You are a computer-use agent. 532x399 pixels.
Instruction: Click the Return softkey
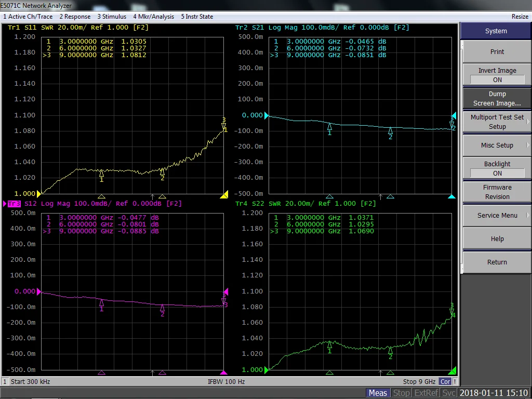pyautogui.click(x=497, y=262)
